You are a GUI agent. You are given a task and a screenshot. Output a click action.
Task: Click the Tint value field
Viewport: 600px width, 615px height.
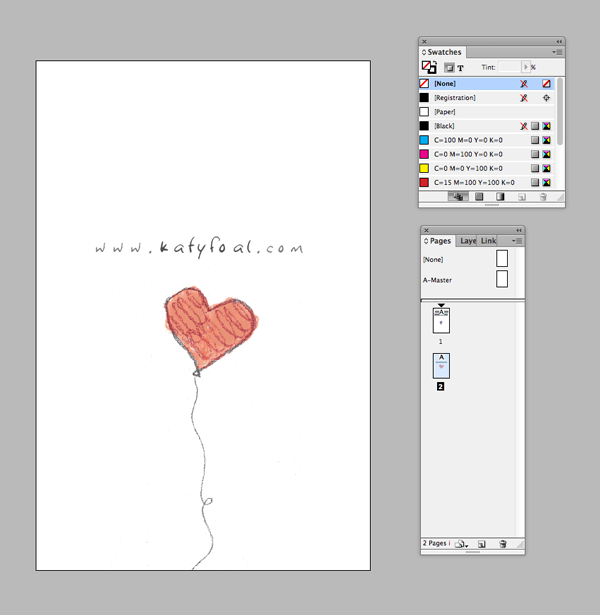point(509,67)
